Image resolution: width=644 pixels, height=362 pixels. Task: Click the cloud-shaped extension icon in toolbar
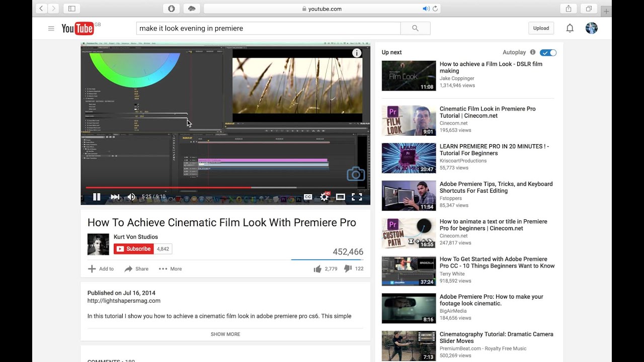point(191,9)
